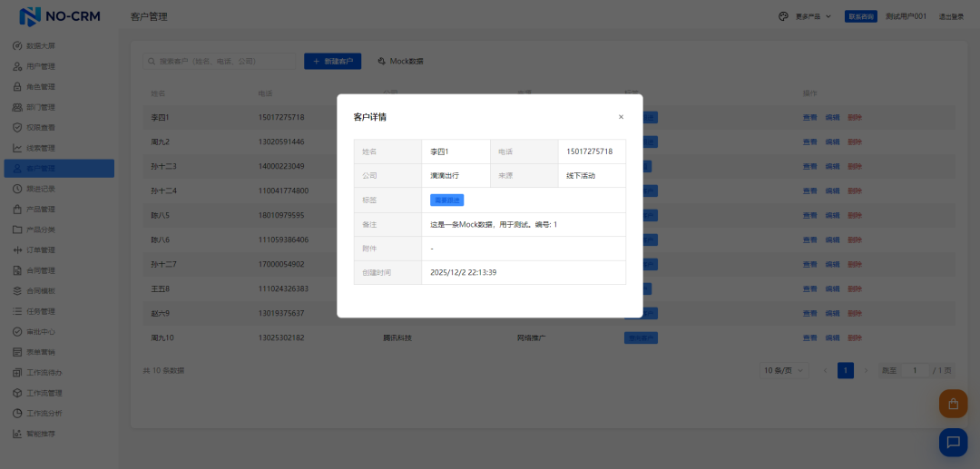Click name 陈八6 in the table
980x469 pixels.
[161, 239]
